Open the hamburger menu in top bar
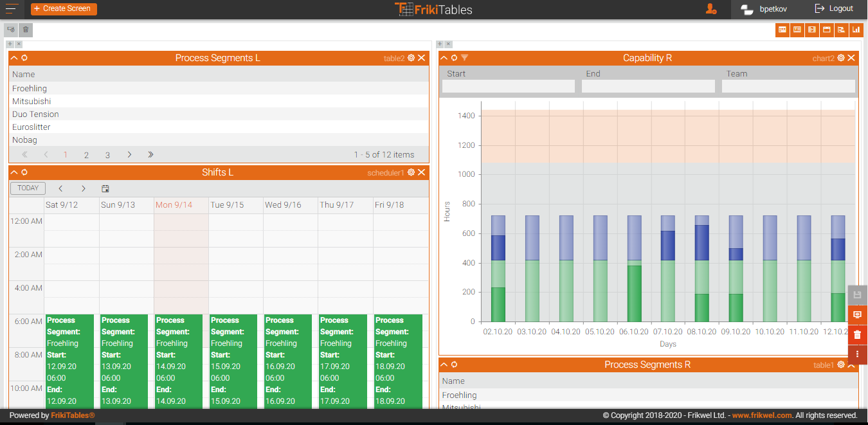Viewport: 868px width, 425px height. tap(12, 9)
